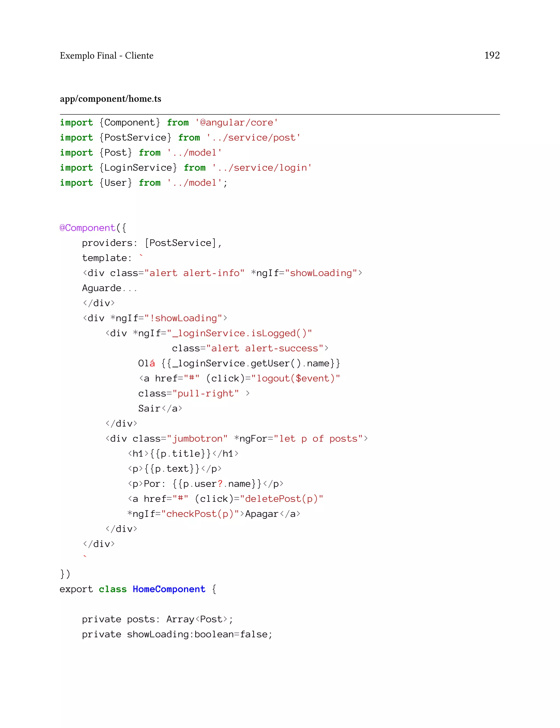
Task: Select the '../service/login' import path
Action: (262, 168)
